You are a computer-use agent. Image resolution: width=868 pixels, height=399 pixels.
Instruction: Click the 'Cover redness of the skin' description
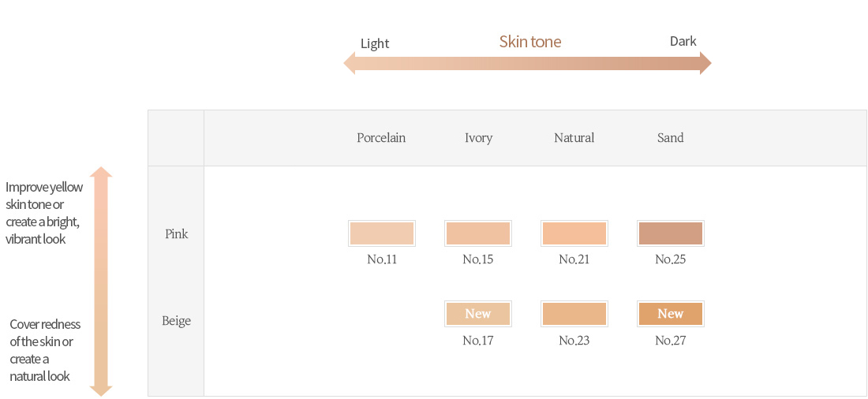(x=45, y=350)
